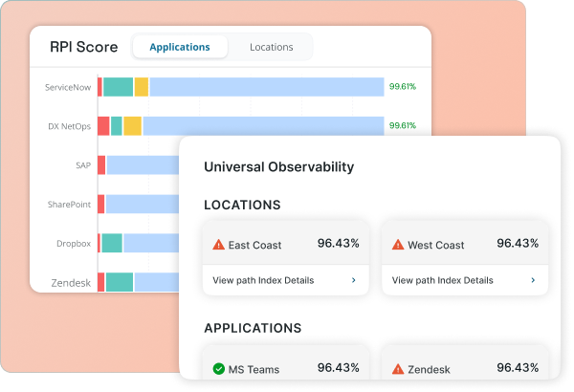
Task: Click ServiceNow light blue bar segment
Action: point(267,87)
